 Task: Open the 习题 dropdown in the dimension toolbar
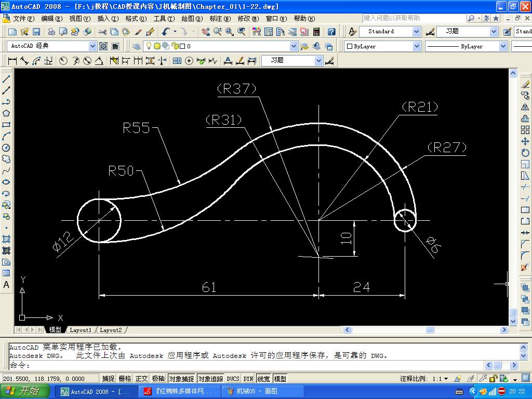pos(318,61)
